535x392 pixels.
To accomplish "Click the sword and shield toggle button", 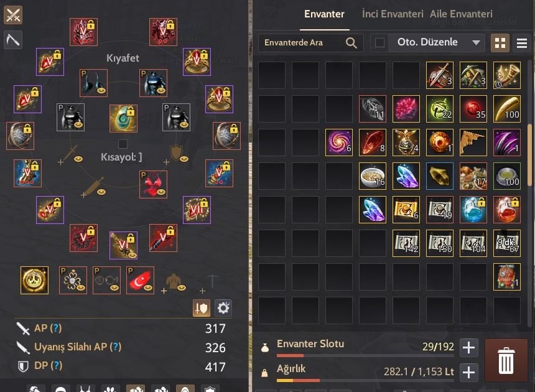I will [x=202, y=308].
